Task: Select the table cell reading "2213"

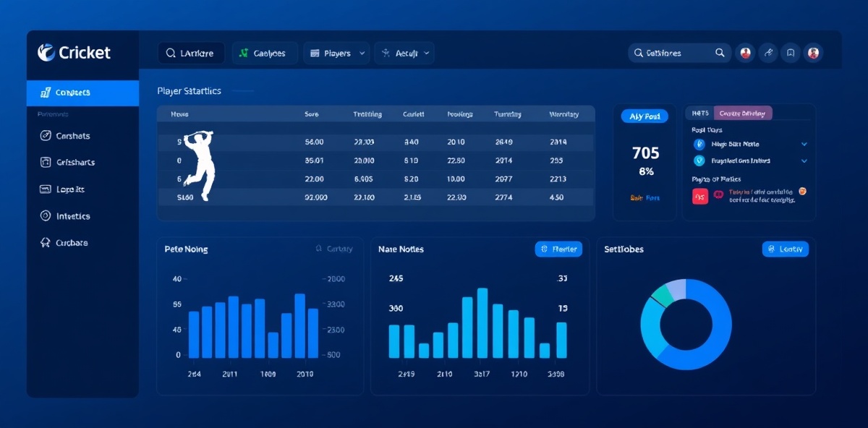Action: pos(558,179)
